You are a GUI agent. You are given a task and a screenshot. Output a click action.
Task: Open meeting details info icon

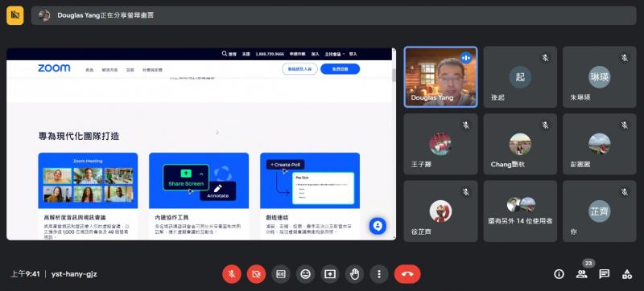559,274
